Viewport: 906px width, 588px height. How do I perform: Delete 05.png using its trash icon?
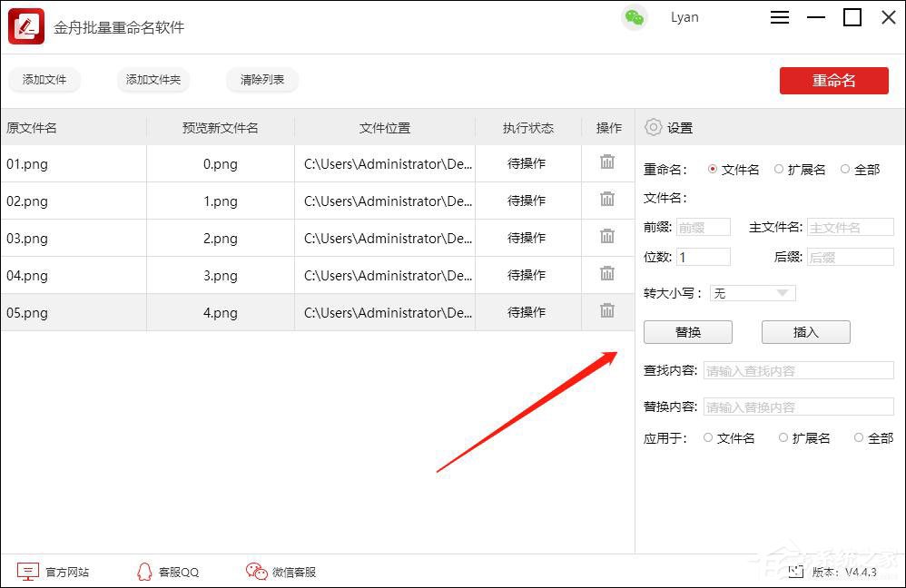[606, 312]
